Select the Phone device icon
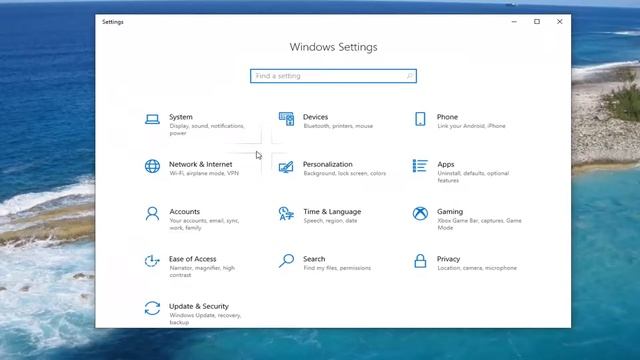Viewport: 640px width, 360px height. [420, 119]
